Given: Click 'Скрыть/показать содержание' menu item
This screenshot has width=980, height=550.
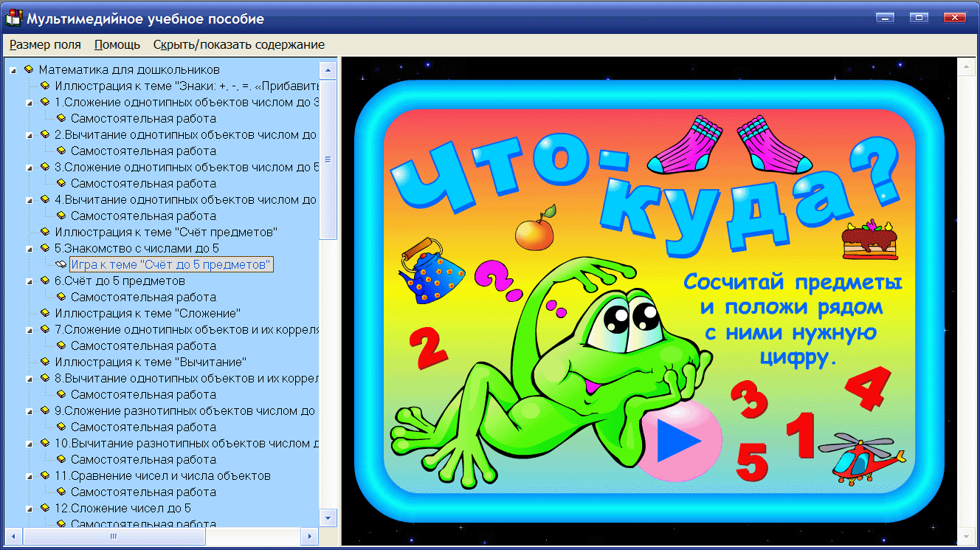Looking at the screenshot, I should [x=238, y=44].
